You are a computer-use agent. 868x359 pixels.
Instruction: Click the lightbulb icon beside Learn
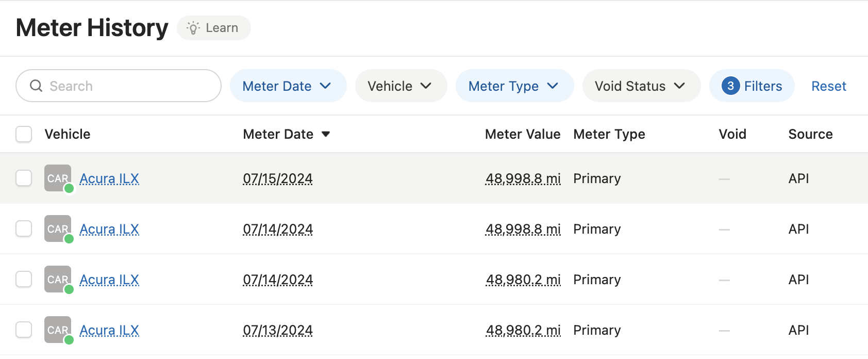pos(193,28)
